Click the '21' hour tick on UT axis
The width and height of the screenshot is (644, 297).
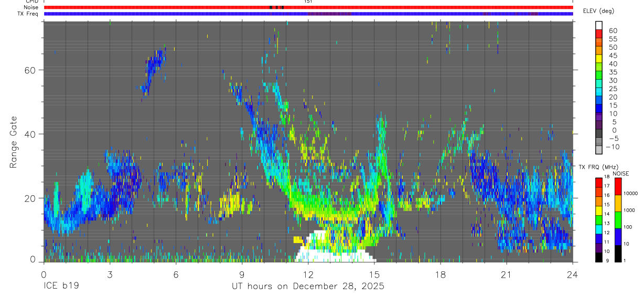point(506,274)
